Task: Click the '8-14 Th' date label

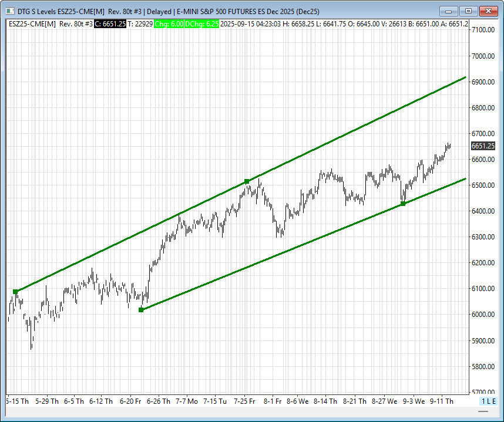Action: point(325,401)
